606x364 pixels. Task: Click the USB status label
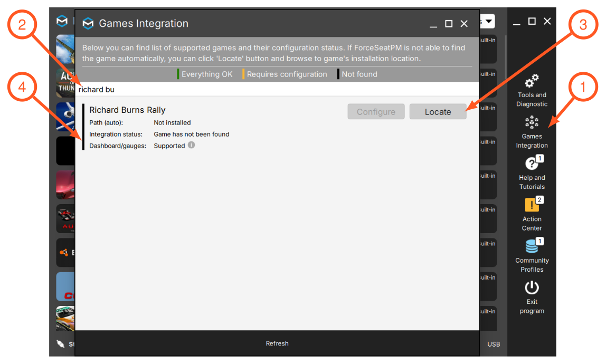[494, 344]
